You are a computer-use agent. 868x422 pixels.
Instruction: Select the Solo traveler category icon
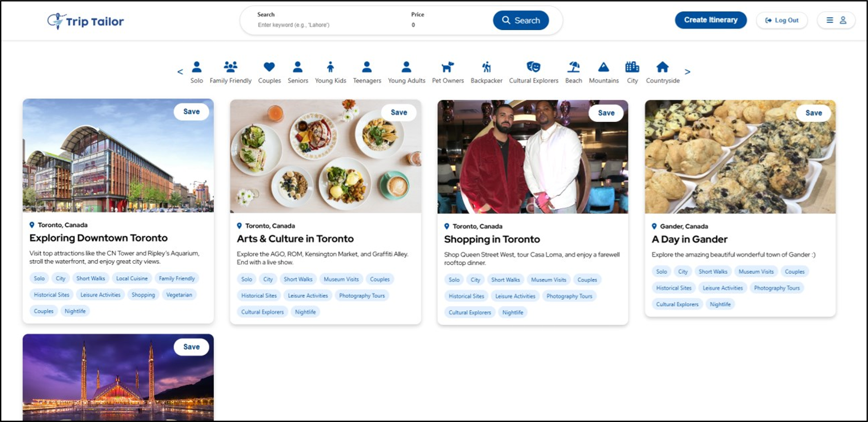pyautogui.click(x=197, y=67)
